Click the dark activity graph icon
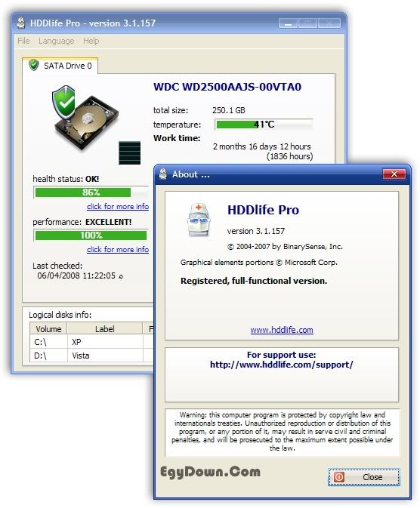The height and width of the screenshot is (508, 420). point(130,153)
